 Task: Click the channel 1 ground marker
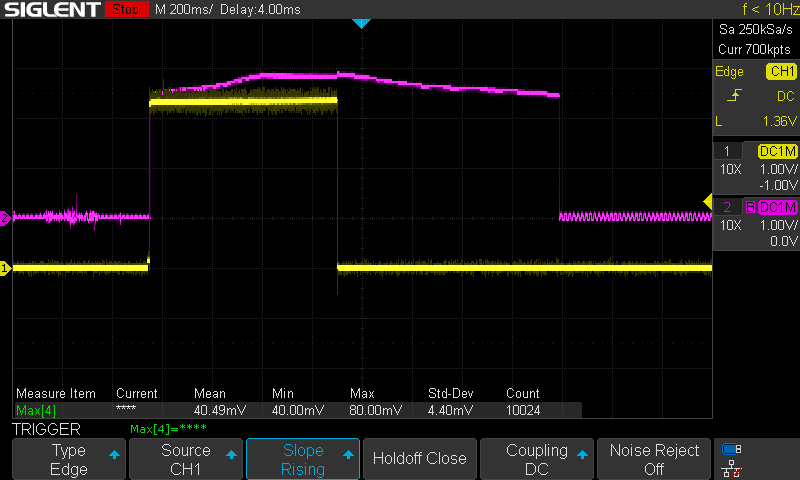[x=5, y=268]
